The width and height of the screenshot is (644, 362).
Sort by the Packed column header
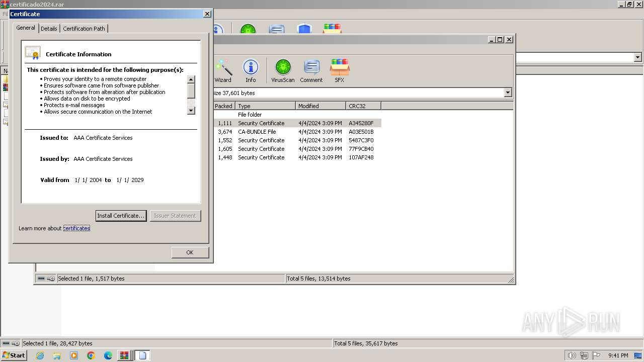pyautogui.click(x=224, y=106)
